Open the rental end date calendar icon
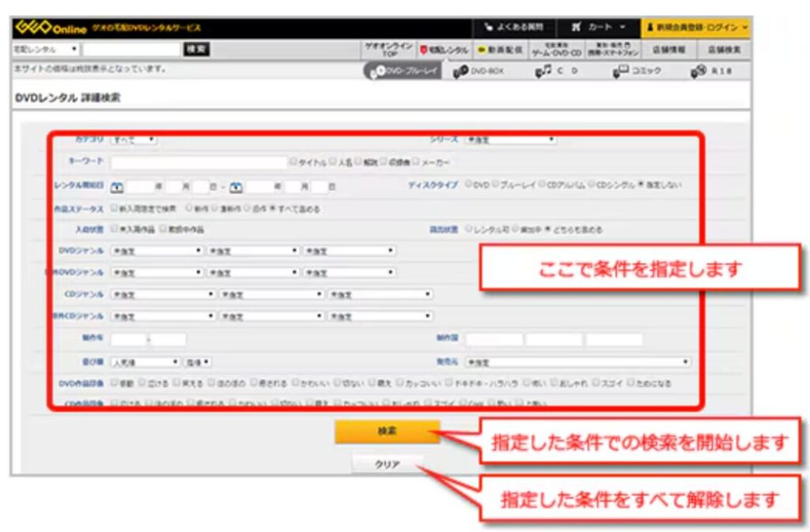The image size is (810, 532). tap(236, 187)
